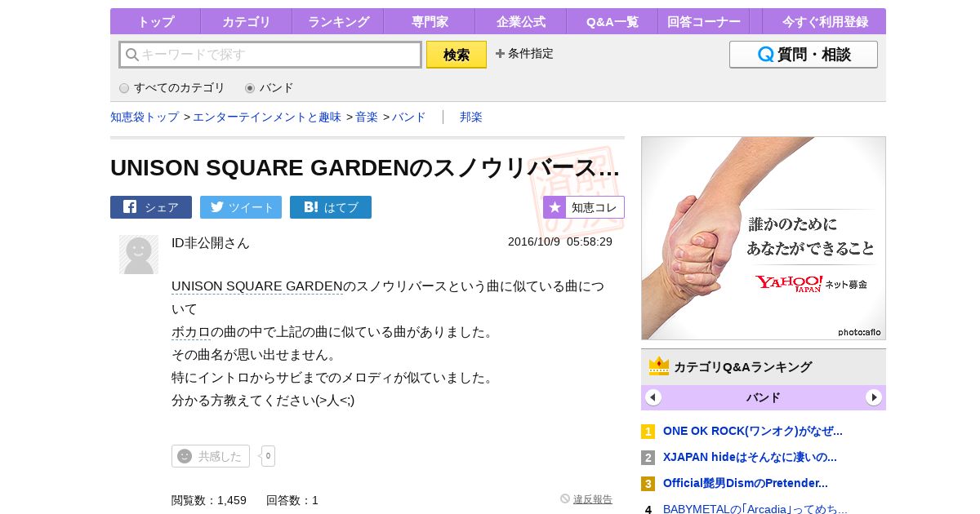Click the 共感した count bubble
The image size is (980, 514).
coord(268,456)
